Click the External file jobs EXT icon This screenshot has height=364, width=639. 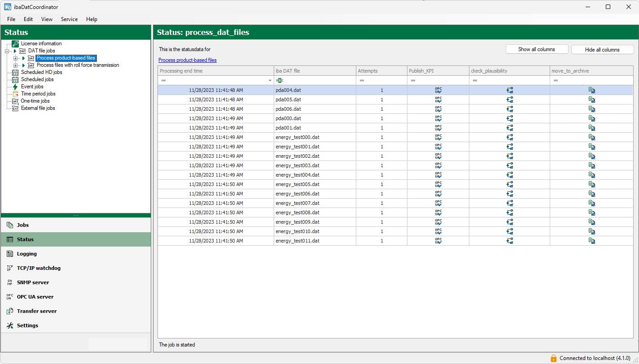coord(15,108)
